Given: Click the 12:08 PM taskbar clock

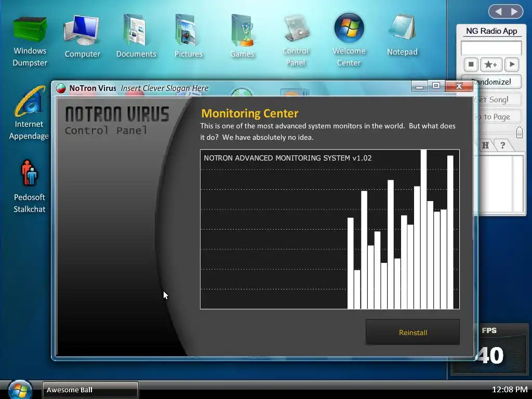Looking at the screenshot, I should click(x=510, y=390).
